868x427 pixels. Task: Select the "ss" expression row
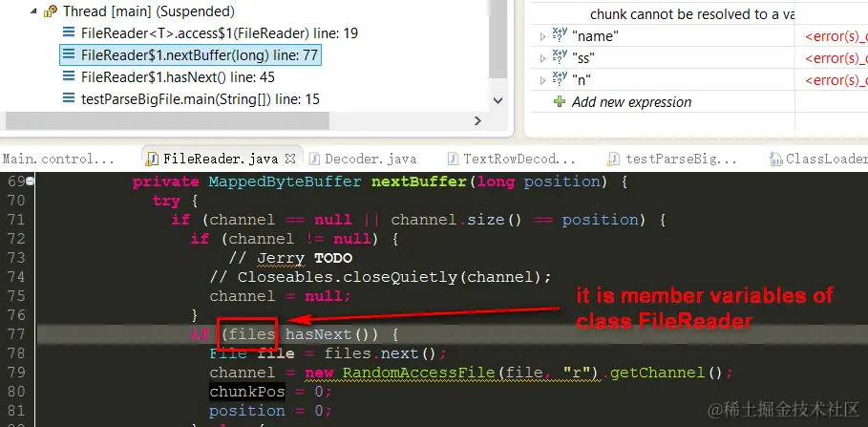[699, 58]
